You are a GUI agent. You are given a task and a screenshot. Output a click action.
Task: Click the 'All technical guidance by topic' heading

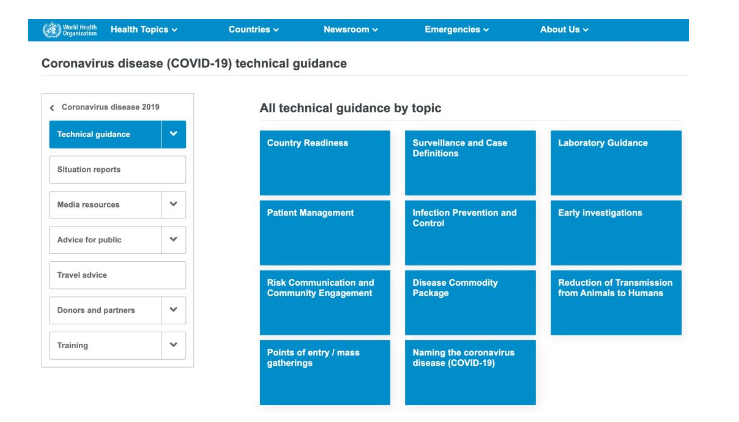(350, 108)
